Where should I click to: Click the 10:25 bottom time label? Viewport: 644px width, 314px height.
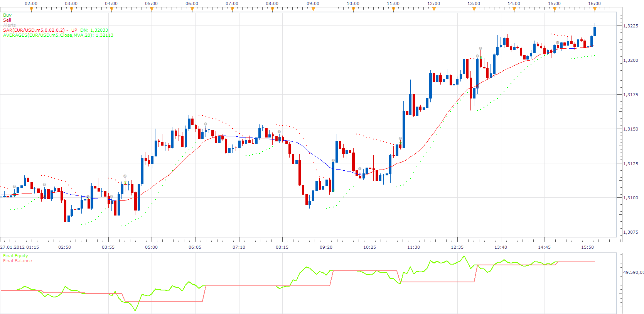[369, 247]
